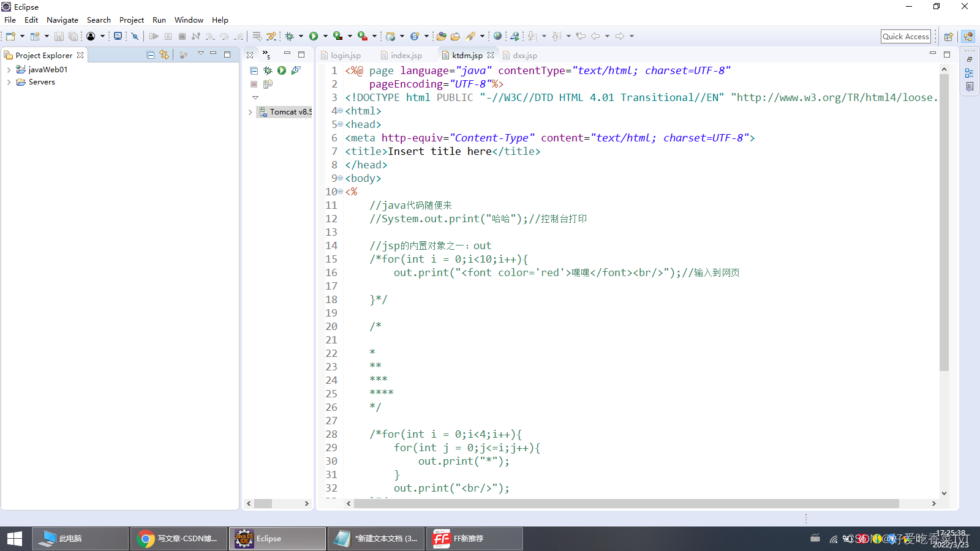Image resolution: width=980 pixels, height=551 pixels.
Task: Click the Save toolbar icon
Action: click(59, 36)
